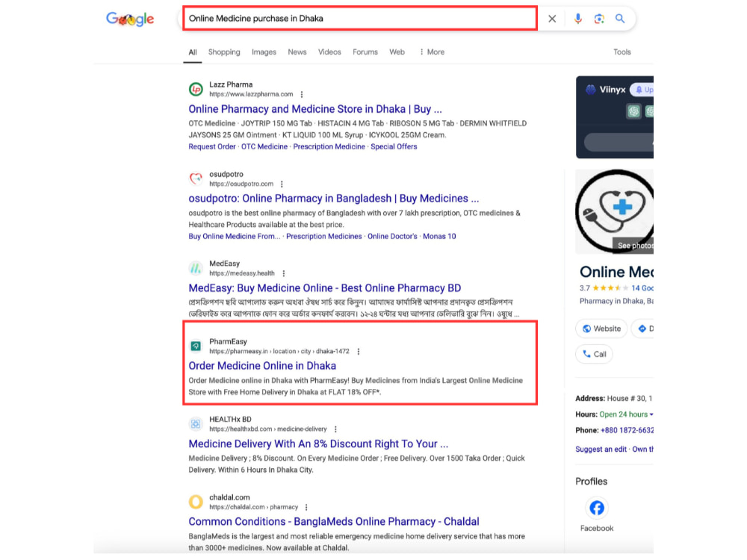Open the Tools filter button
Image resolution: width=747 pixels, height=560 pixels.
click(x=622, y=52)
